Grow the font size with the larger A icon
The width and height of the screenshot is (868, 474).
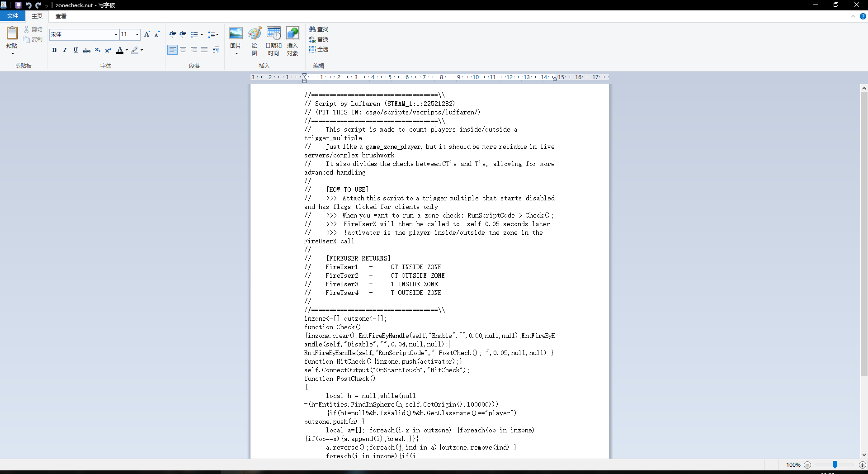(x=147, y=34)
